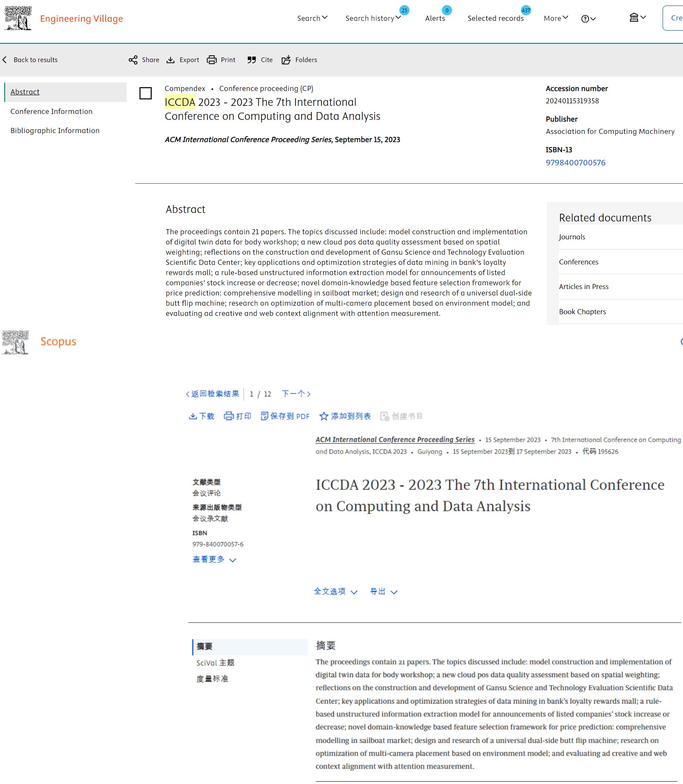
Task: Select the 摘要 tab in Scopus
Action: tap(250, 647)
